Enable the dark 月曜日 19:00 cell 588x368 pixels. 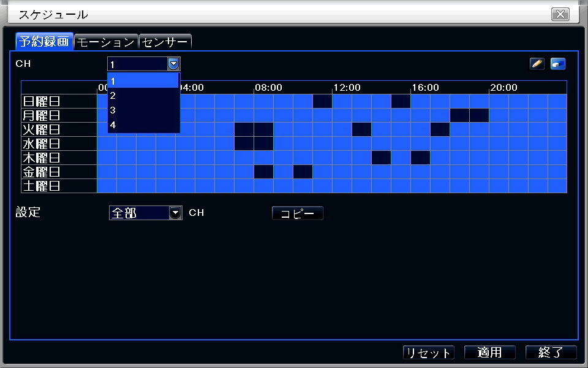click(479, 115)
